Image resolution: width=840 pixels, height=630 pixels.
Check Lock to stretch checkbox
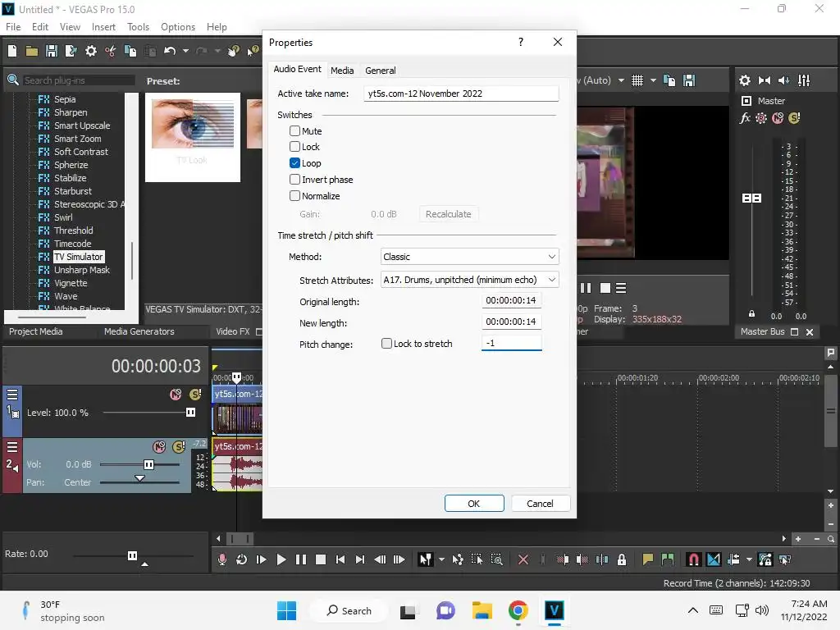[386, 344]
